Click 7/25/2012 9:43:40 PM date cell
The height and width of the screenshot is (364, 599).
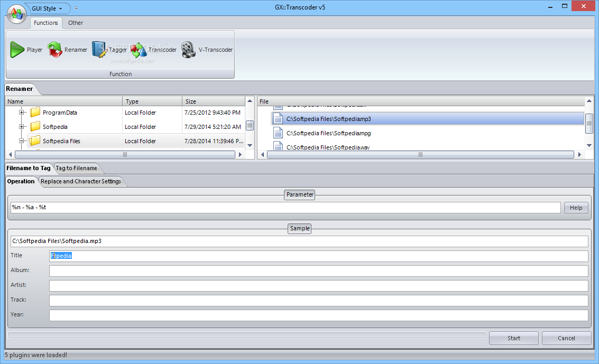click(213, 113)
